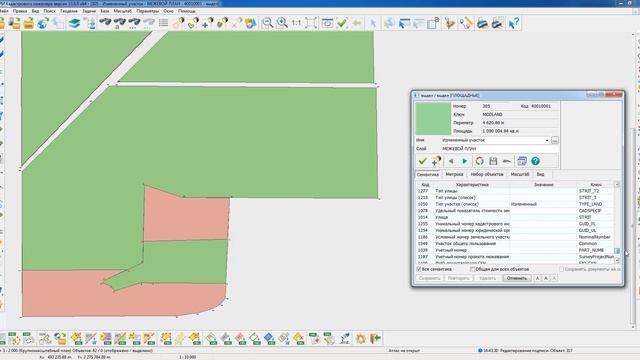Toggle 'Общая для всех объектов' checkbox
Image resolution: width=640 pixels, height=360 pixels.
pyautogui.click(x=472, y=269)
